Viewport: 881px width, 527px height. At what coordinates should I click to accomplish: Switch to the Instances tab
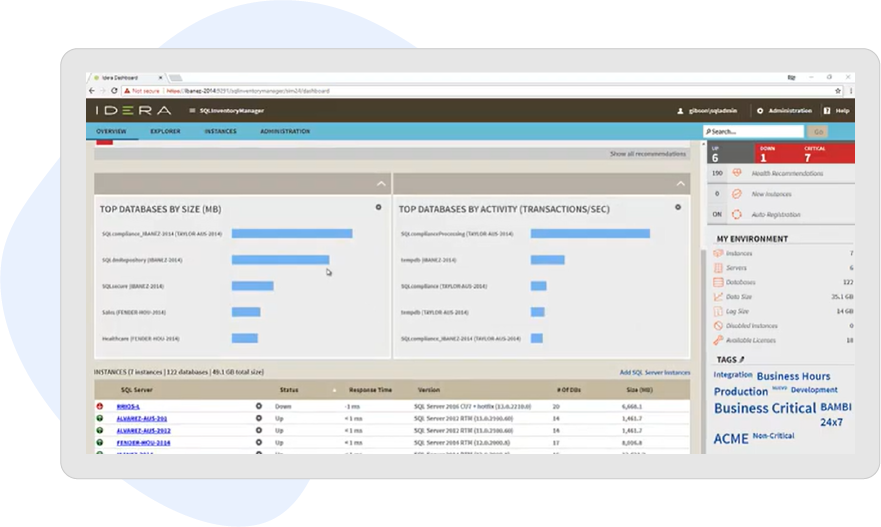(x=220, y=131)
